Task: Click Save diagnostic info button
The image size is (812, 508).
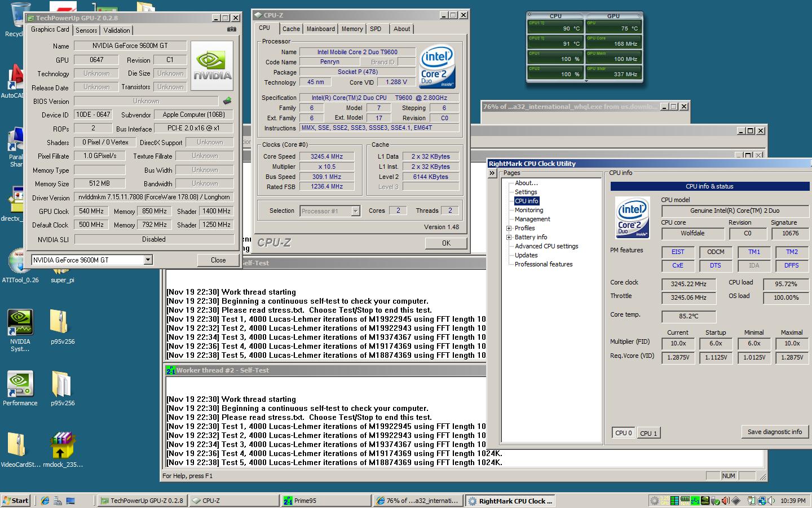Action: 775,432
